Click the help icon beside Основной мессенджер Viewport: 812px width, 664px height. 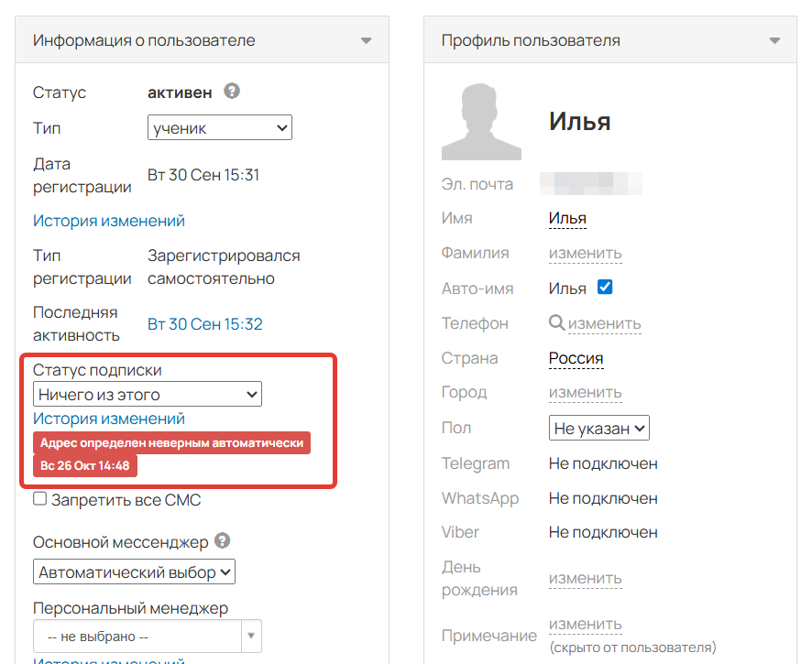coord(222,540)
